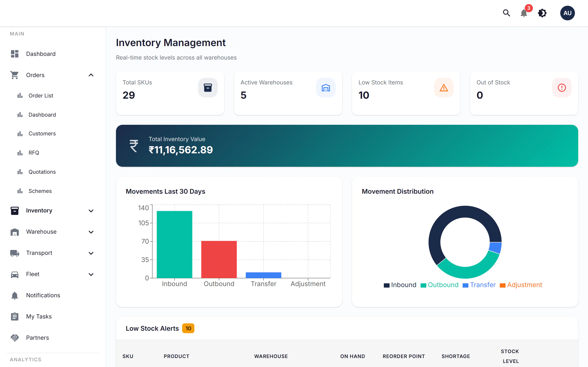This screenshot has height=367, width=588.
Task: Open the AU user avatar menu
Action: pyautogui.click(x=567, y=13)
